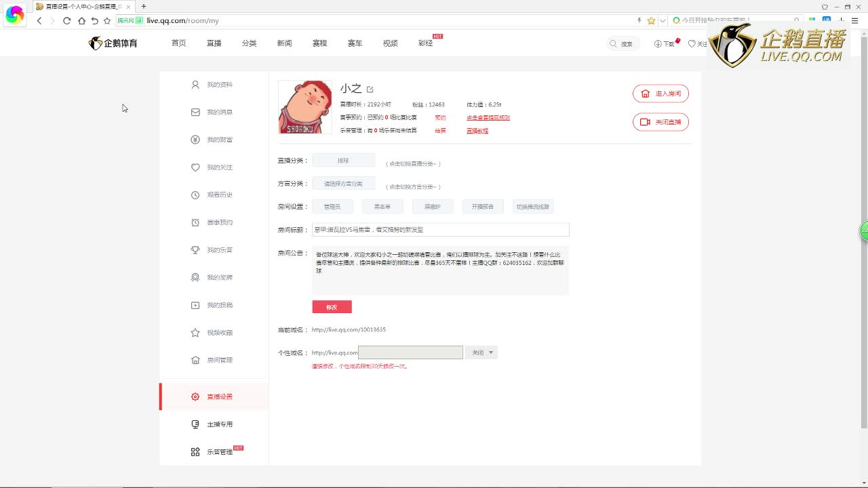Viewport: 868px width, 488px height.
Task: Click the 关闭直播 button
Action: coord(660,122)
